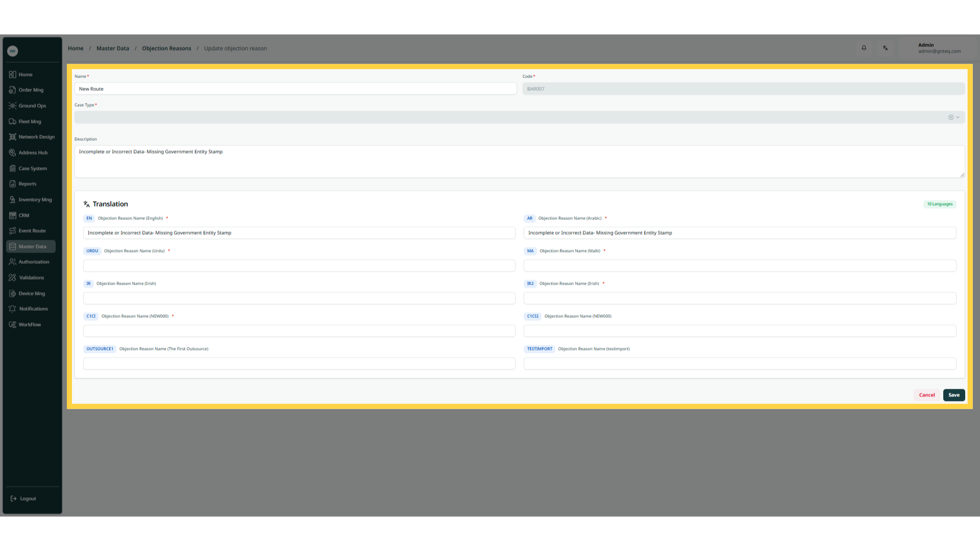Screen dimensions: 980x551
Task: Click the Code field showing BAR007
Action: 744,89
